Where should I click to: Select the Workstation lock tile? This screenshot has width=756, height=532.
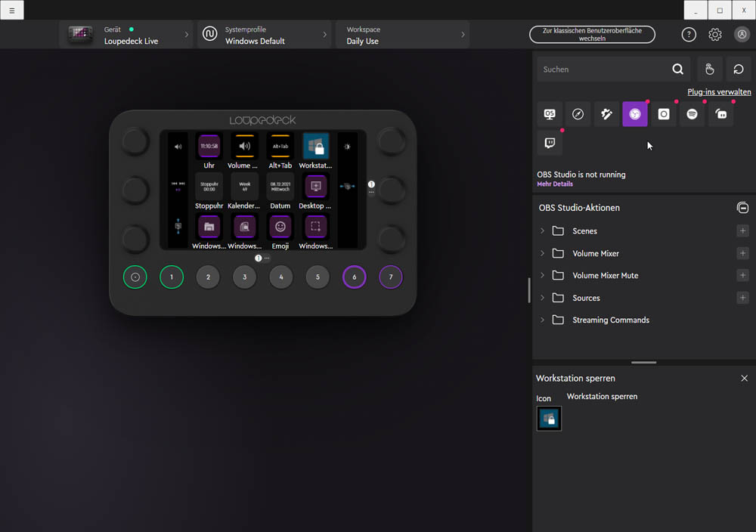click(316, 146)
